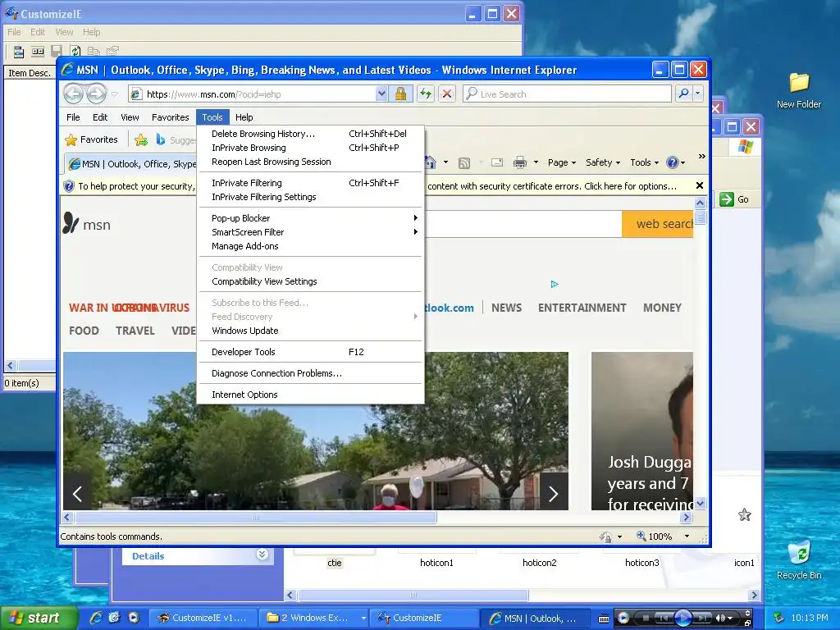Click Play on the taskbar media player
Image resolution: width=840 pixels, height=630 pixels.
(682, 618)
